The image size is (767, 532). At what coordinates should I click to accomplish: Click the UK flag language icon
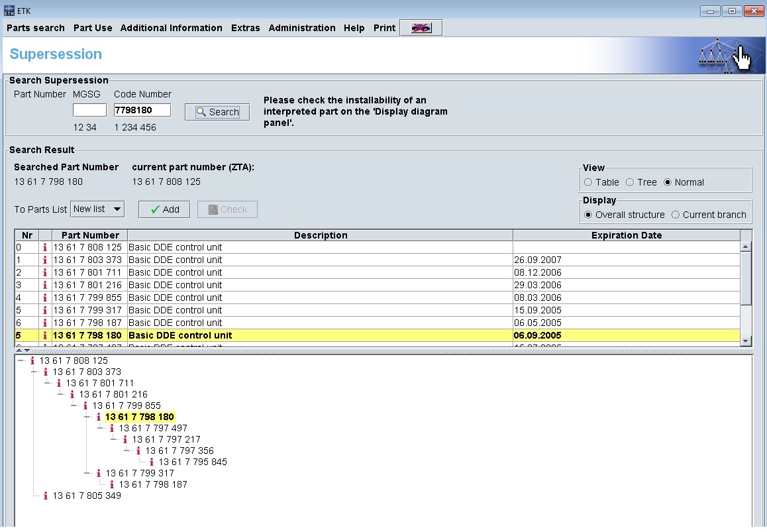pyautogui.click(x=421, y=28)
